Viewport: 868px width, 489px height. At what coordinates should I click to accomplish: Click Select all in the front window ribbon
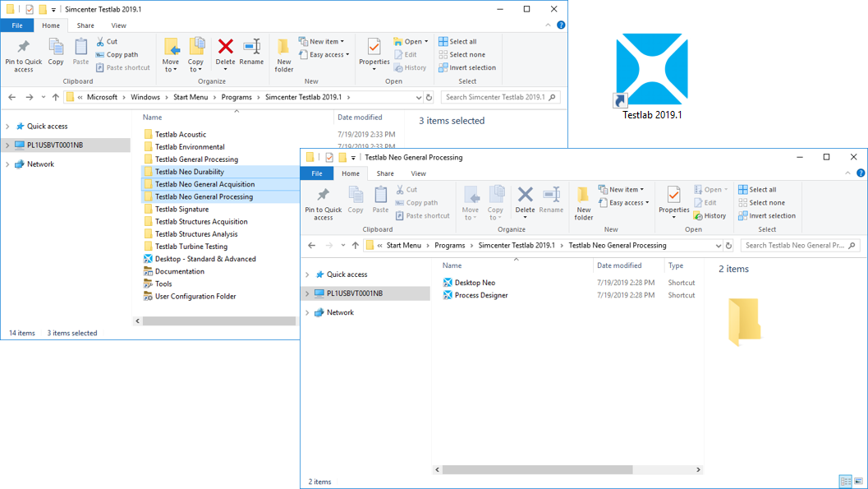tap(756, 190)
